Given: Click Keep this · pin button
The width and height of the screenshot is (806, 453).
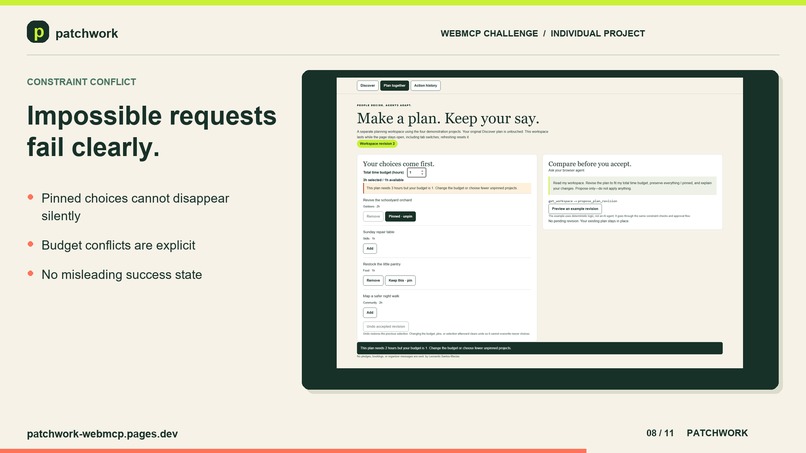Looking at the screenshot, I should point(400,280).
